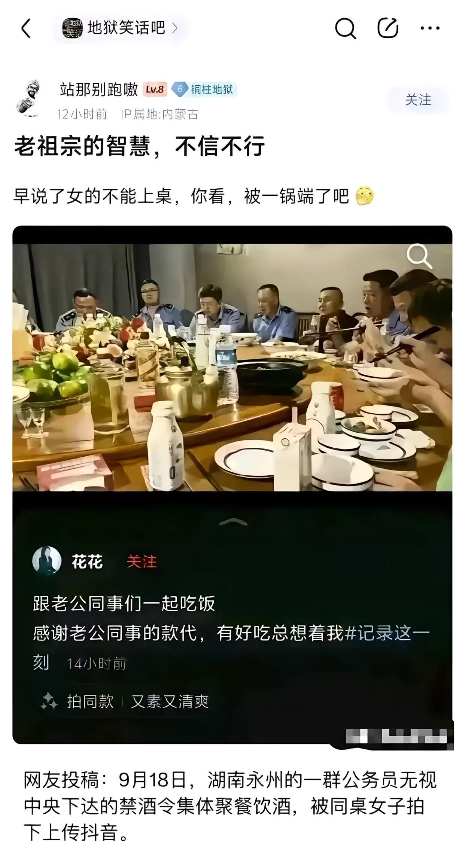465x868 pixels.
Task: Tap the 铜柱地狱 rank badge
Action: [x=204, y=89]
